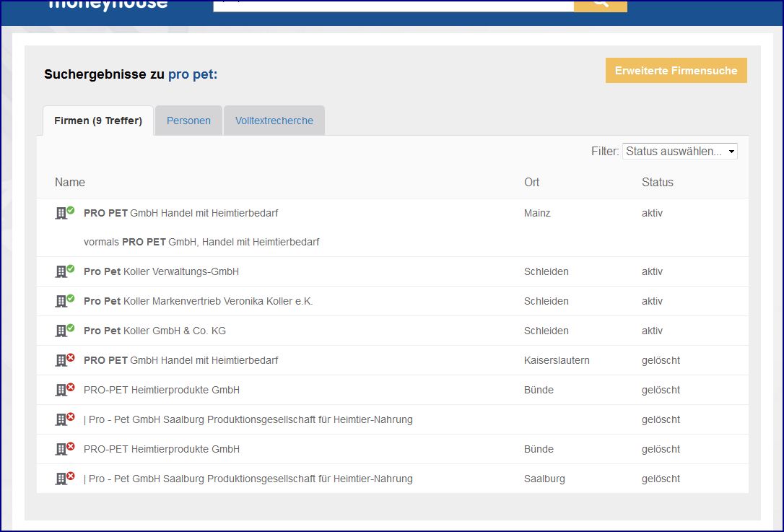Click the deleted company icon for the Kaiserslautern entry
Screen dimensions: 784x532
(65, 360)
